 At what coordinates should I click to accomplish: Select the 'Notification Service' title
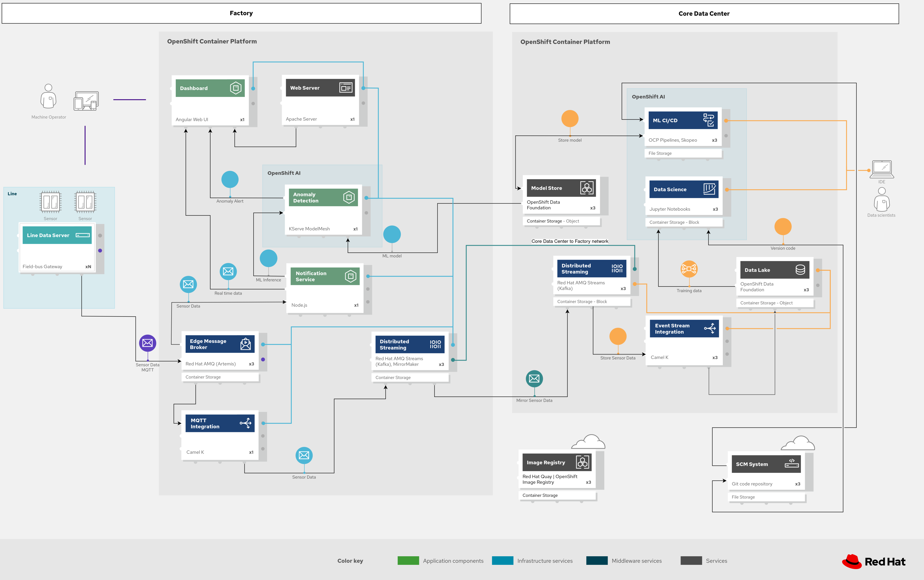pyautogui.click(x=311, y=276)
